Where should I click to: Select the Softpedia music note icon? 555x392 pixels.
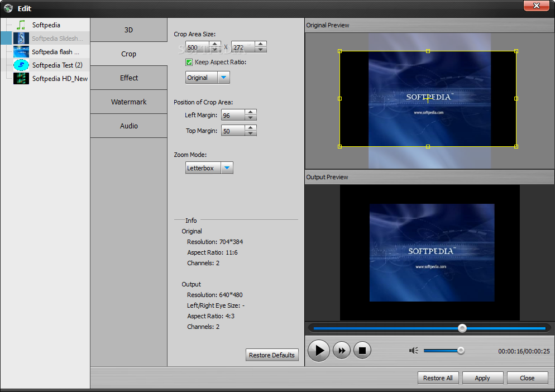[21, 25]
